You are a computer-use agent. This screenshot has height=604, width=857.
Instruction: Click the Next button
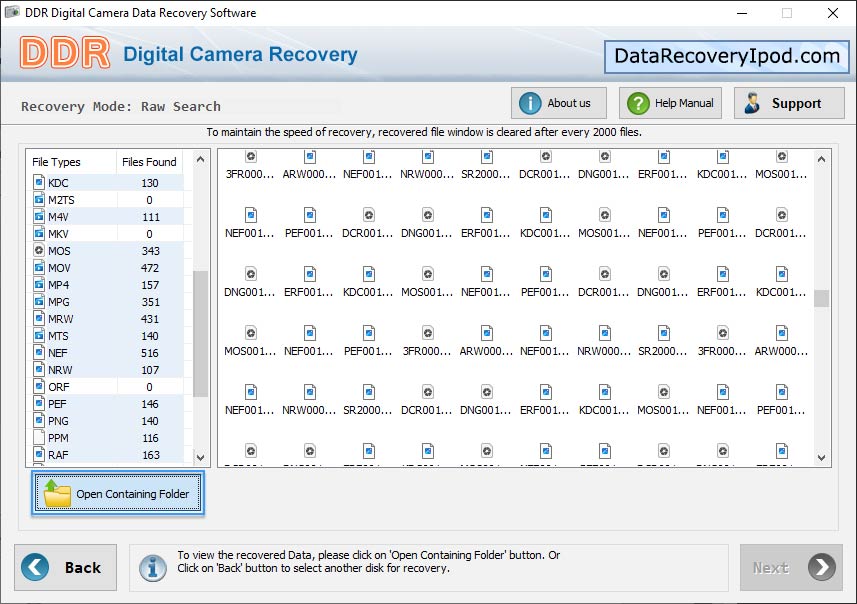coord(791,567)
